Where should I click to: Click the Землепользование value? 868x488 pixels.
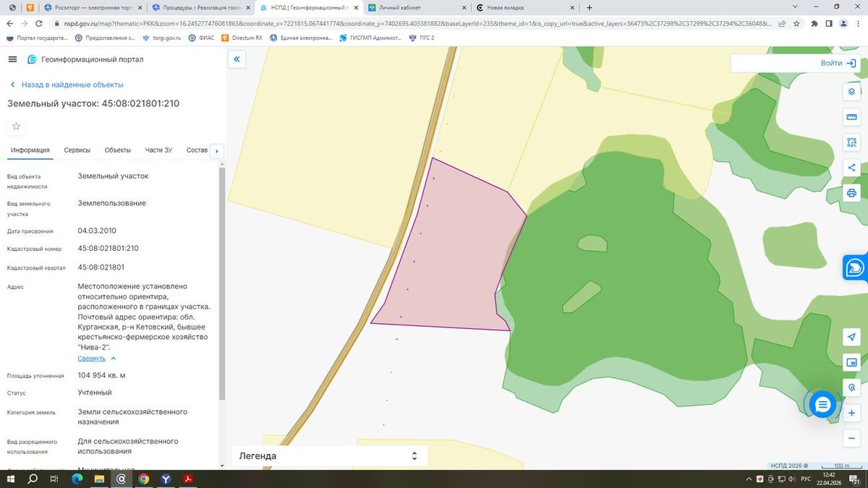pos(112,203)
